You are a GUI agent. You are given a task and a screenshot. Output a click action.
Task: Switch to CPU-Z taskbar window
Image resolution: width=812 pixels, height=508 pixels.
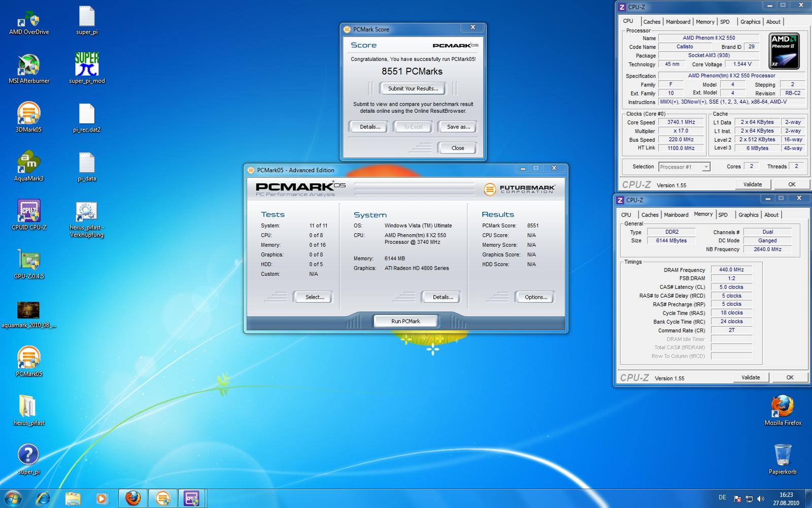191,498
